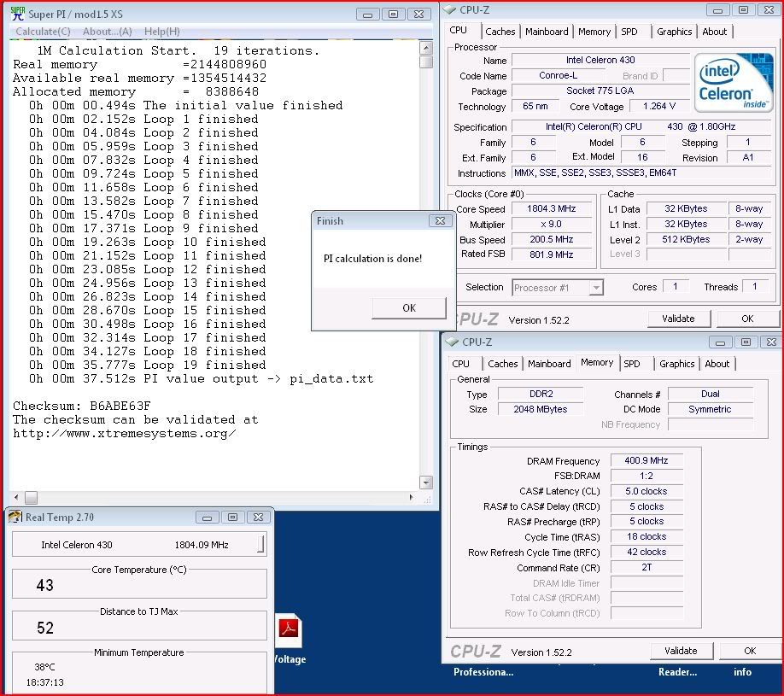Maximize the Super PI window
The height and width of the screenshot is (696, 784).
[394, 14]
